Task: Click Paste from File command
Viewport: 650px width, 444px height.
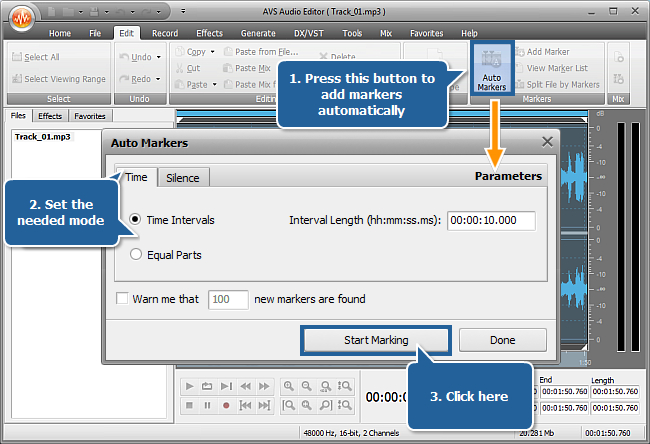Action: (261, 52)
